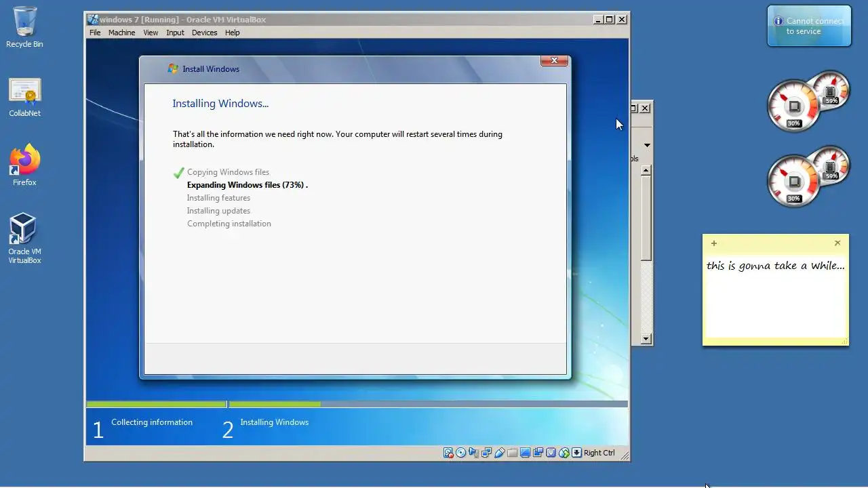Click the USB devices status icon
The width and height of the screenshot is (868, 488).
(x=500, y=453)
